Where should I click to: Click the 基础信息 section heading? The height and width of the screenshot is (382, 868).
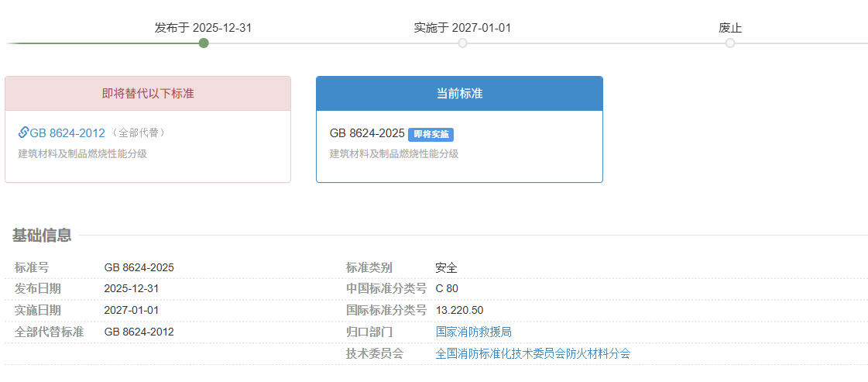pyautogui.click(x=42, y=236)
